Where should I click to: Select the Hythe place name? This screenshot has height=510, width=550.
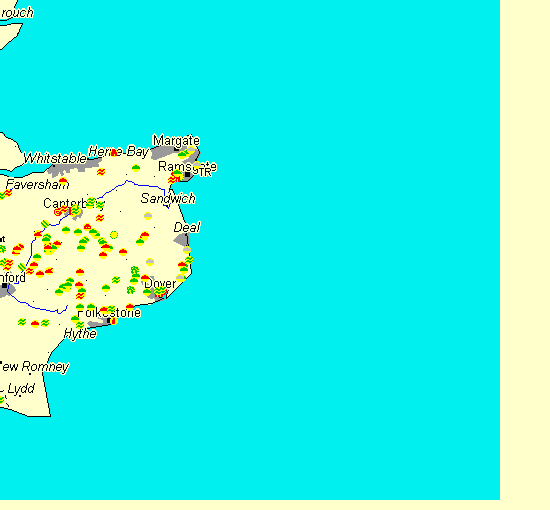tap(80, 334)
